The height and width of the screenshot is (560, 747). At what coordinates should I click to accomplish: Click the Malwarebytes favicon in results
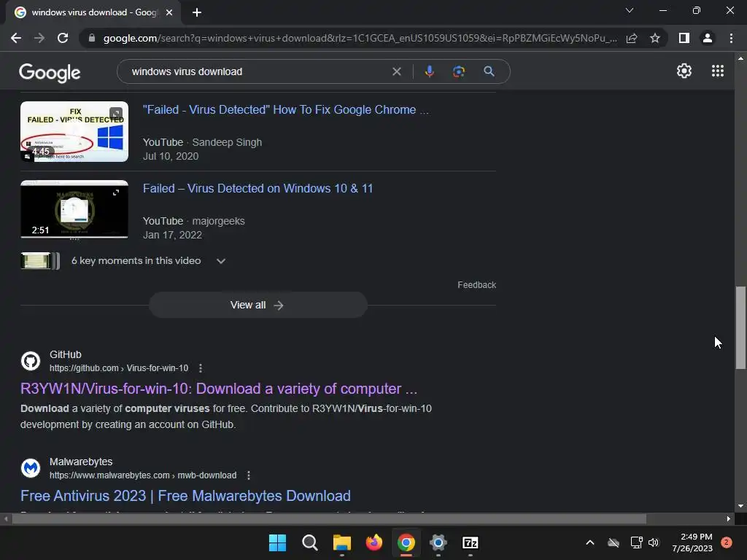point(31,468)
